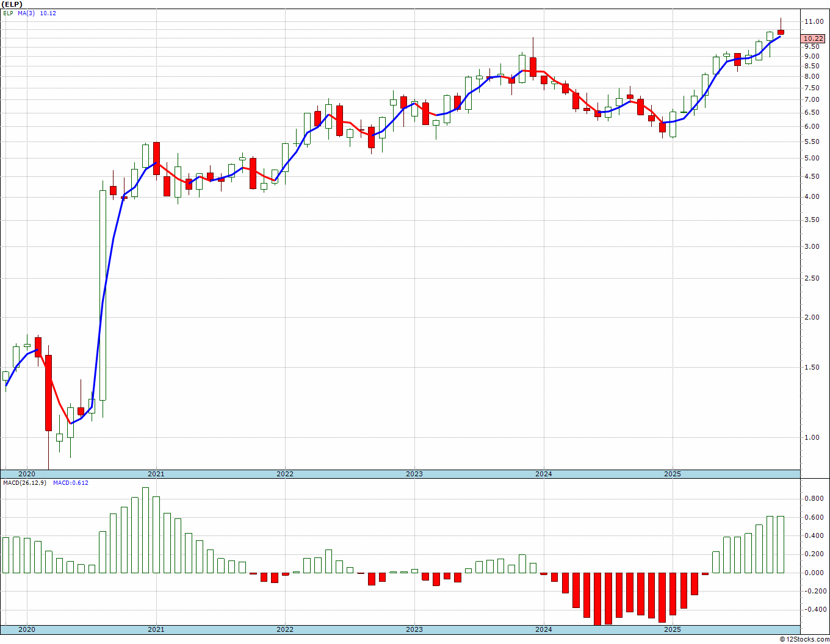Viewport: 830px width, 644px height.
Task: Click the MACD(26,12,9) indicator label
Action: point(24,483)
